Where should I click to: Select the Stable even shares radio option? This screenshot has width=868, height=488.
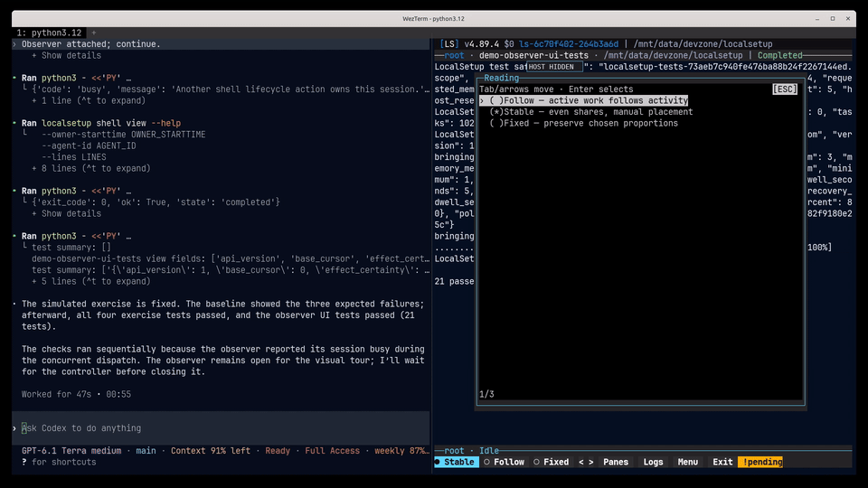pos(590,112)
